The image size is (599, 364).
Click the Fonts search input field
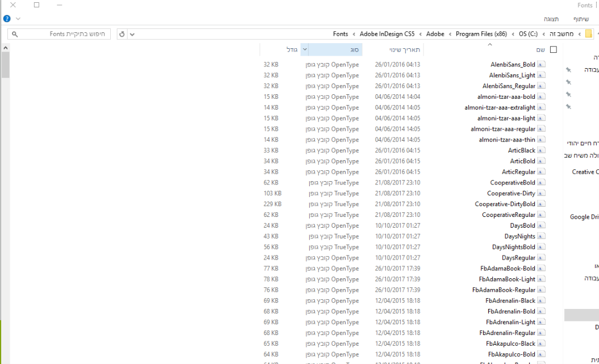coord(59,34)
